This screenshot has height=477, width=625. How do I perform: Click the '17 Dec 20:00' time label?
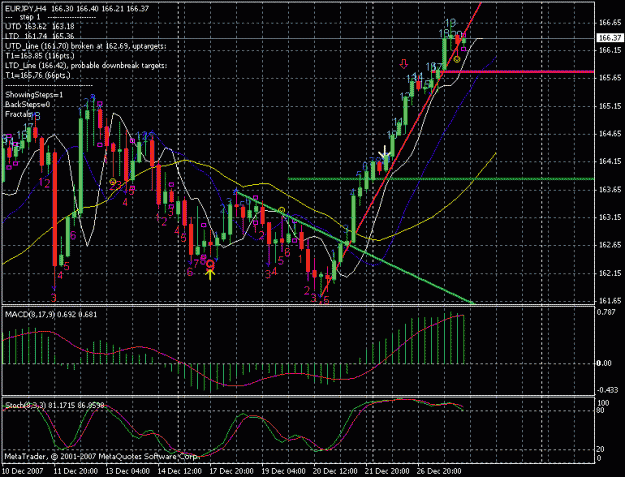coord(232,471)
